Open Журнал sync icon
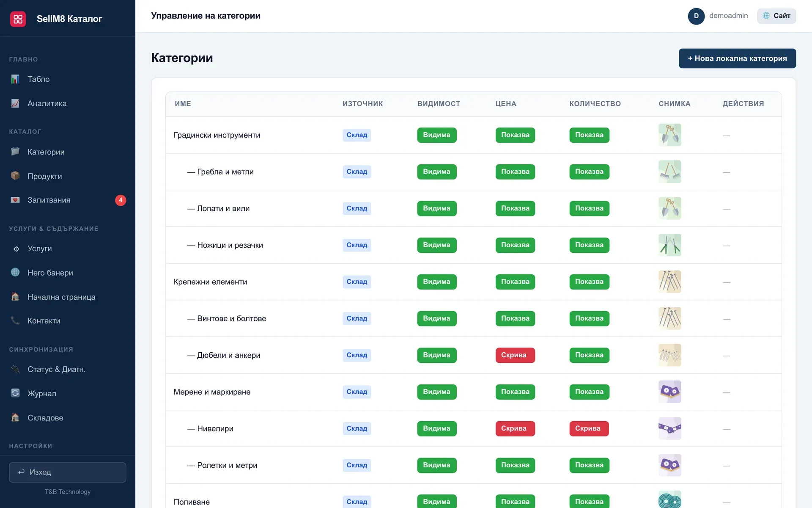 15,393
